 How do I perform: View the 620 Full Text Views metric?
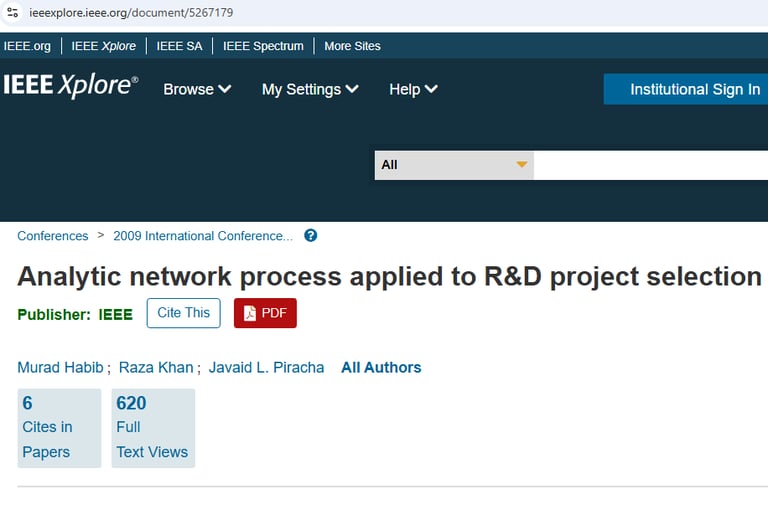pyautogui.click(x=153, y=428)
